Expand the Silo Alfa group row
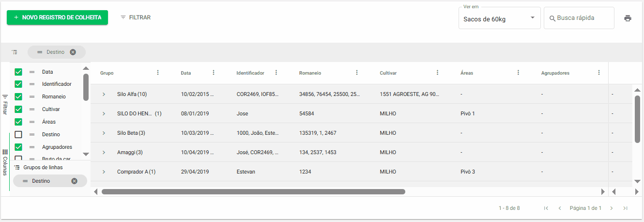644x222 pixels. tap(104, 94)
